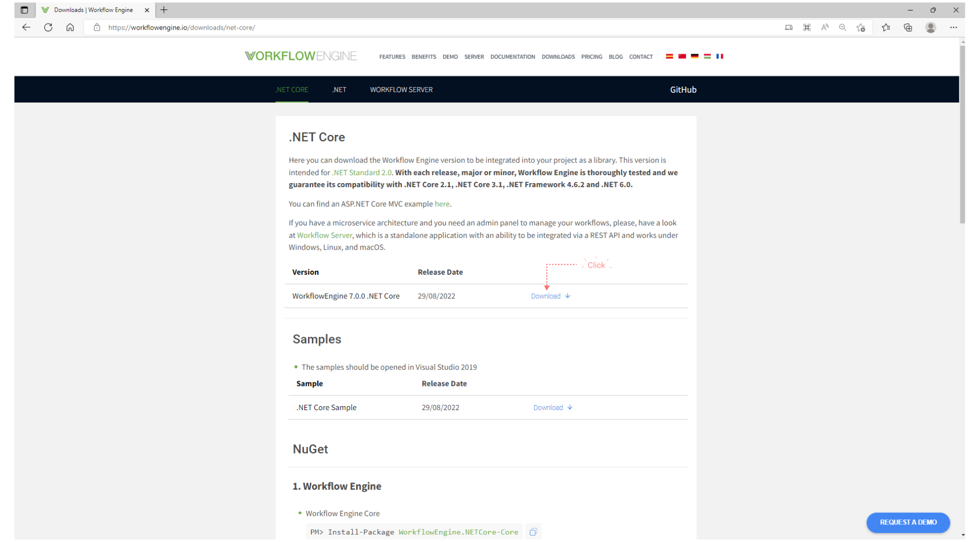Close the Downloads | Workflow Engine tab

click(x=147, y=10)
